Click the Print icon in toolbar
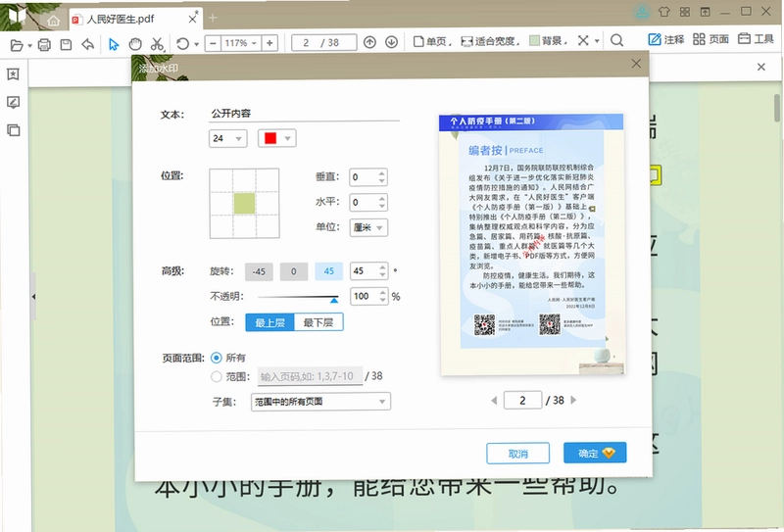Viewport: 784px width, 532px height. point(44,44)
